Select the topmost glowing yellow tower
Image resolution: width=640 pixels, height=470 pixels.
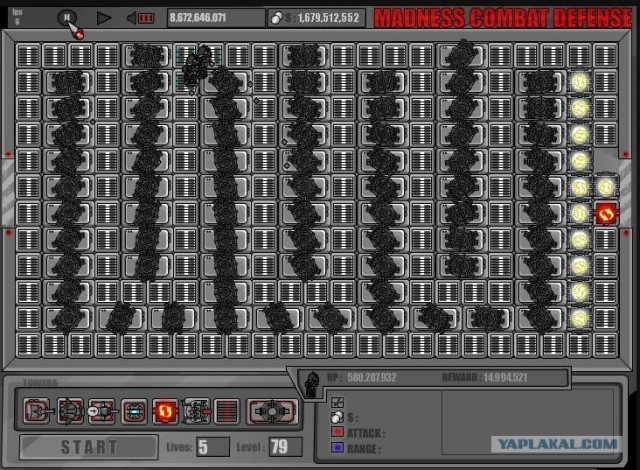580,82
